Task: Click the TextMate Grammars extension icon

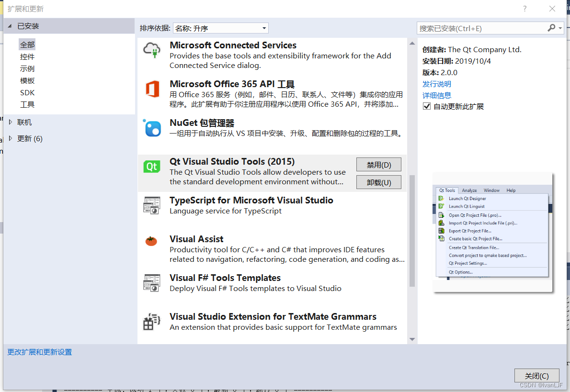Action: (x=151, y=322)
